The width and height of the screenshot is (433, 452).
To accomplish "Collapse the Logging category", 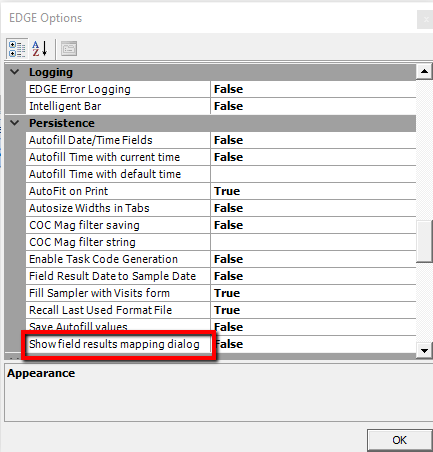I will click(15, 72).
